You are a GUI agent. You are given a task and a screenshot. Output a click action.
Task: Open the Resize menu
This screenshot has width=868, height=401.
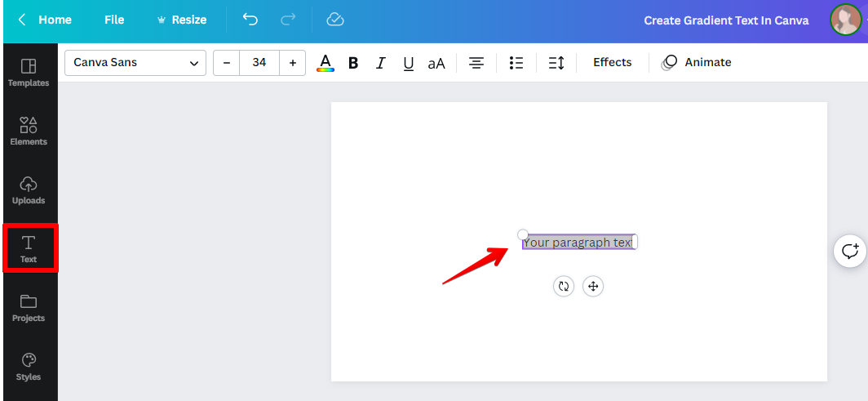pos(181,20)
